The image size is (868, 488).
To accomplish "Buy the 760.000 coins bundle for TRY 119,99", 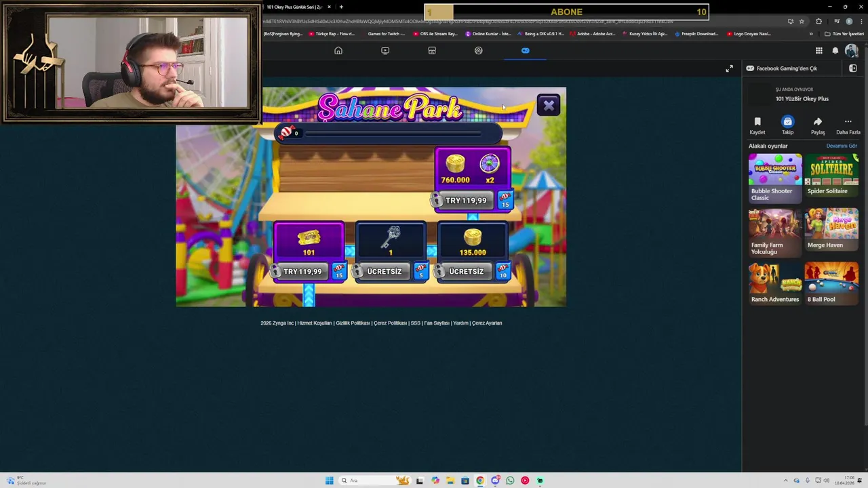I will click(465, 201).
